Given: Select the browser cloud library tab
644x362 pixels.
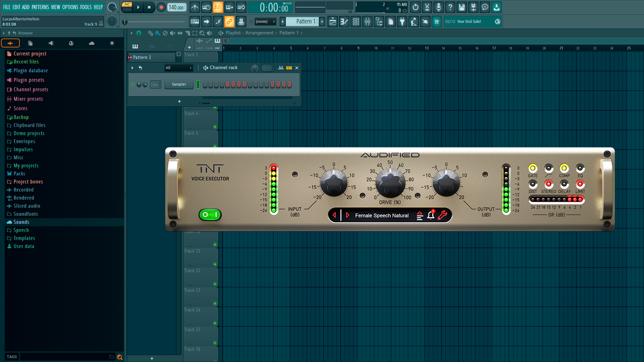Looking at the screenshot, I should pyautogui.click(x=91, y=43).
